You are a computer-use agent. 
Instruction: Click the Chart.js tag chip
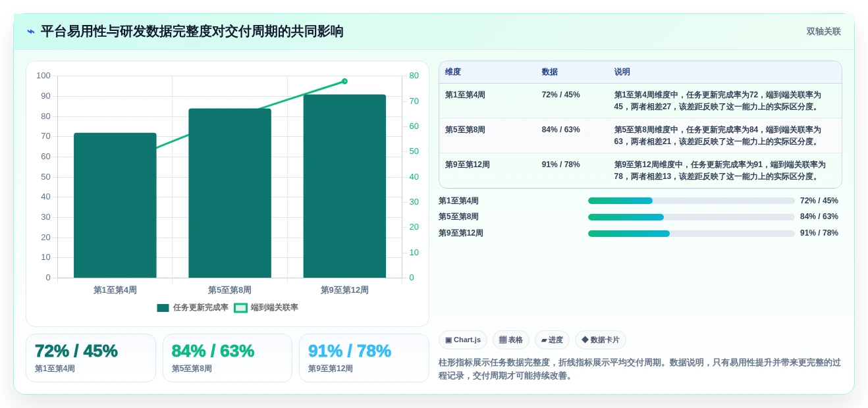click(x=463, y=340)
